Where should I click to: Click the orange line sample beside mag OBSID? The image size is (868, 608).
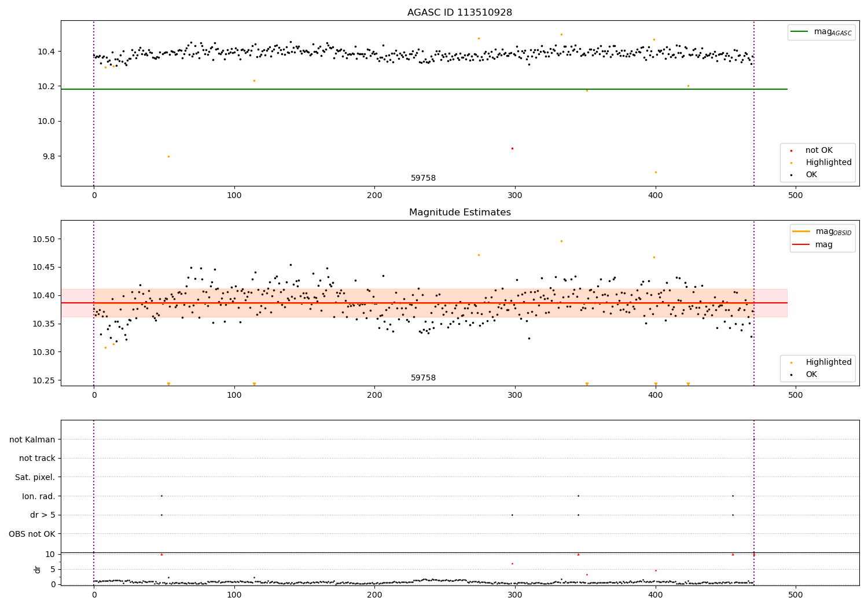tap(801, 232)
